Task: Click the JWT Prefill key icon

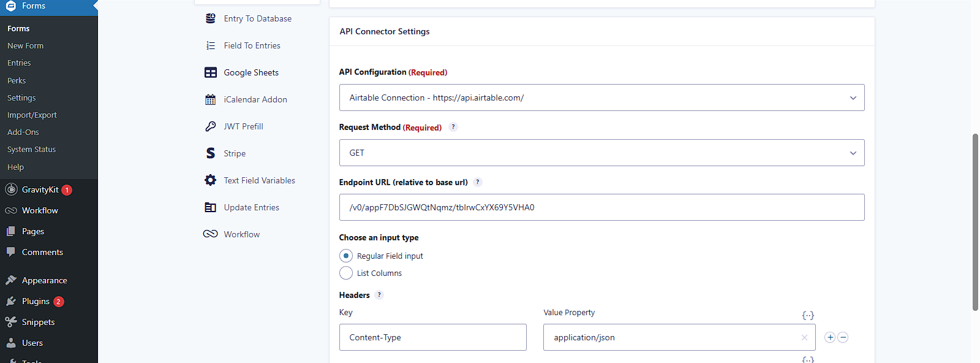Action: point(210,126)
